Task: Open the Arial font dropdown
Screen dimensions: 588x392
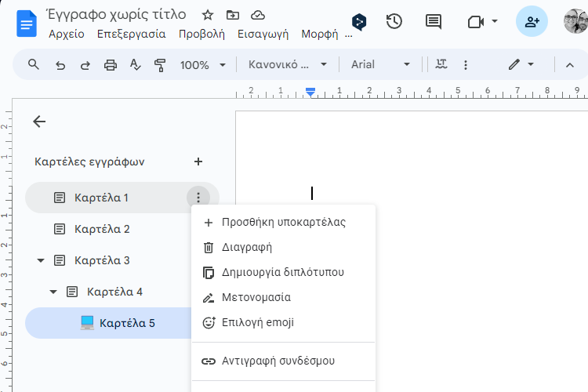Action: [x=380, y=65]
